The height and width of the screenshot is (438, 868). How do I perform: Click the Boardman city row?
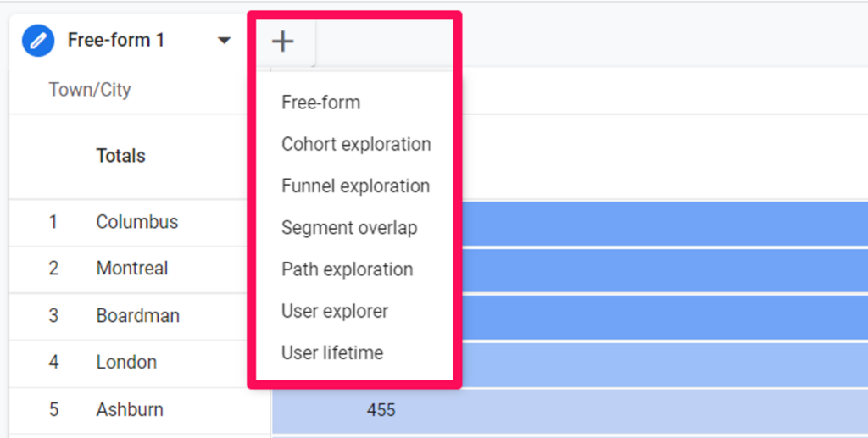[138, 316]
